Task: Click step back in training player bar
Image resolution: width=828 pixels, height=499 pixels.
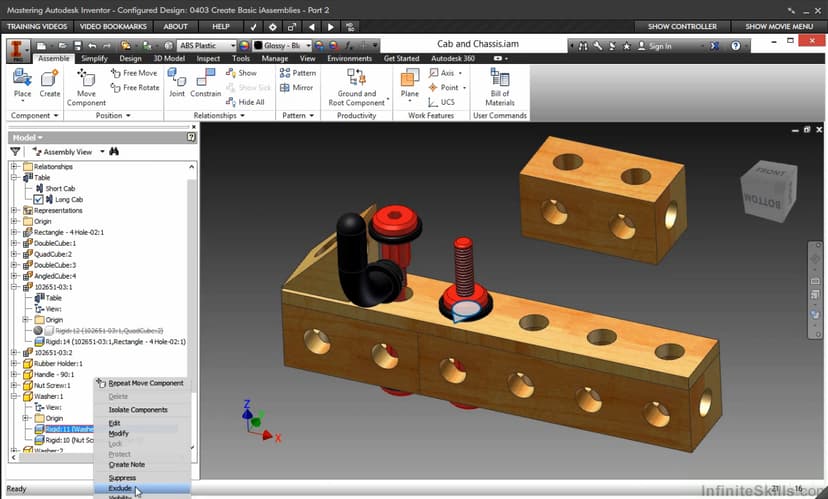Action: 312,26
